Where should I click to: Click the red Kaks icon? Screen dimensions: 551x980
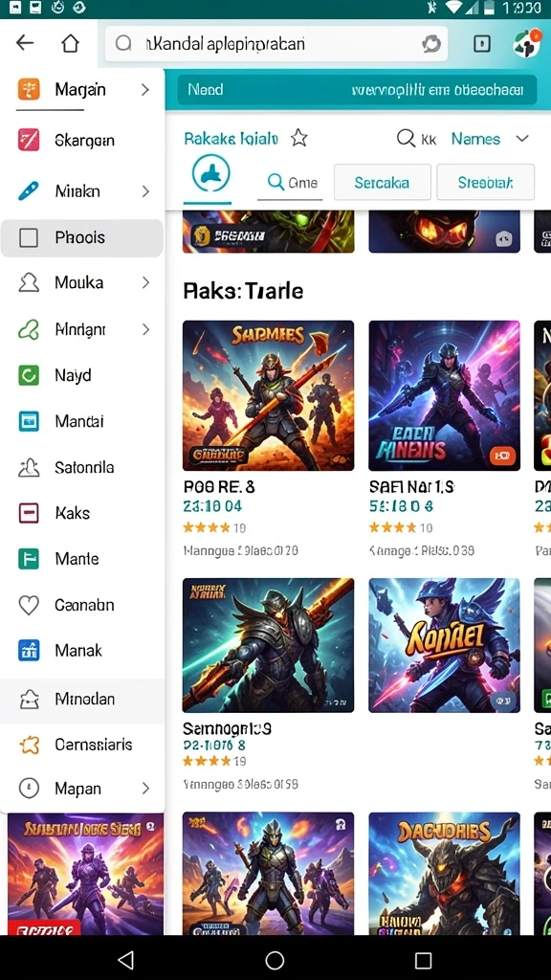coord(29,513)
